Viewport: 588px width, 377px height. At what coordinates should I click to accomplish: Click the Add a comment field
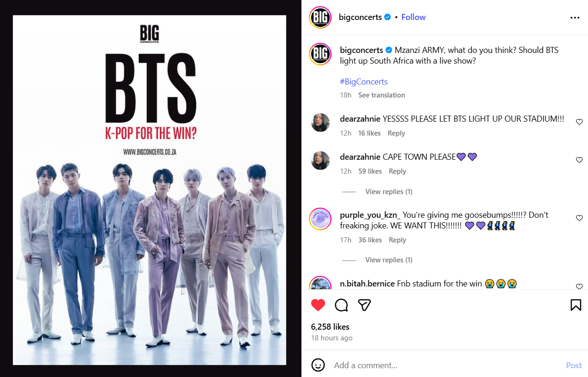coord(445,365)
